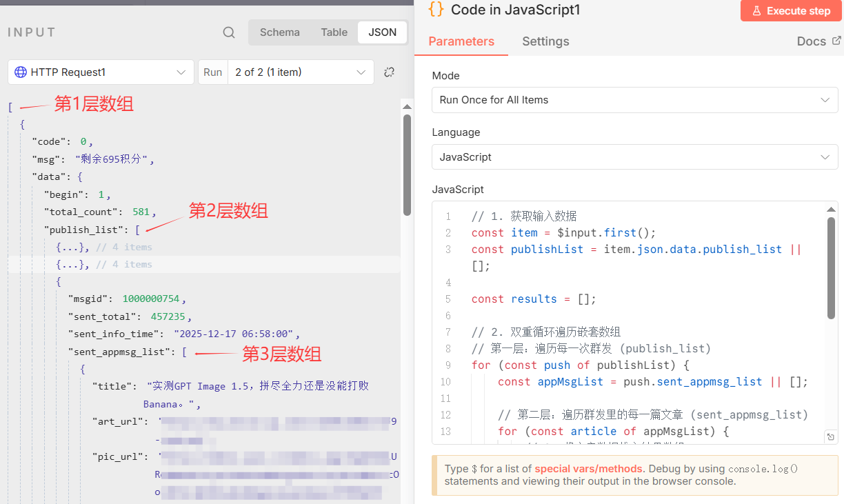This screenshot has width=844, height=504.
Task: Open the Docs link
Action: [x=812, y=41]
